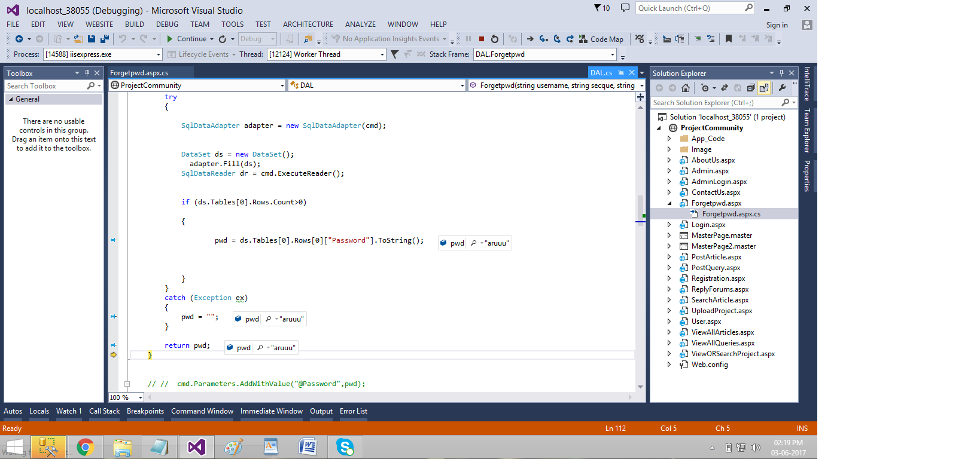Click the Save All icon
The image size is (980, 459).
coord(104,39)
